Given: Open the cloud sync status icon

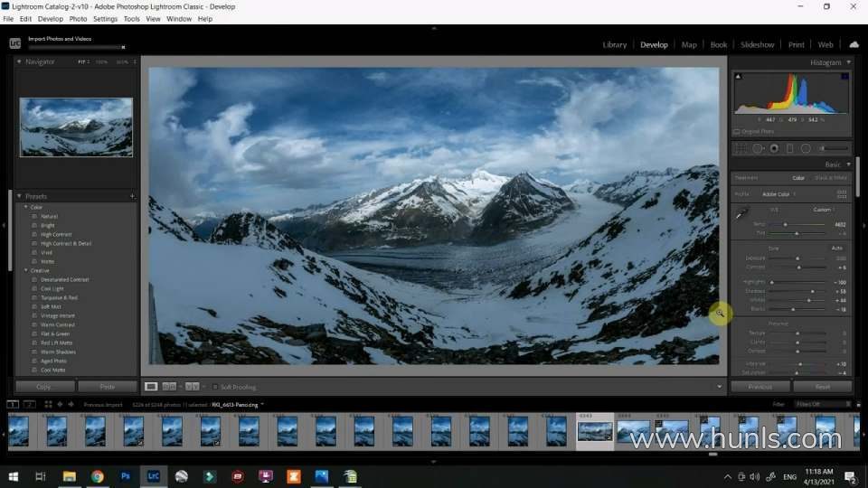Looking at the screenshot, I should (x=854, y=44).
